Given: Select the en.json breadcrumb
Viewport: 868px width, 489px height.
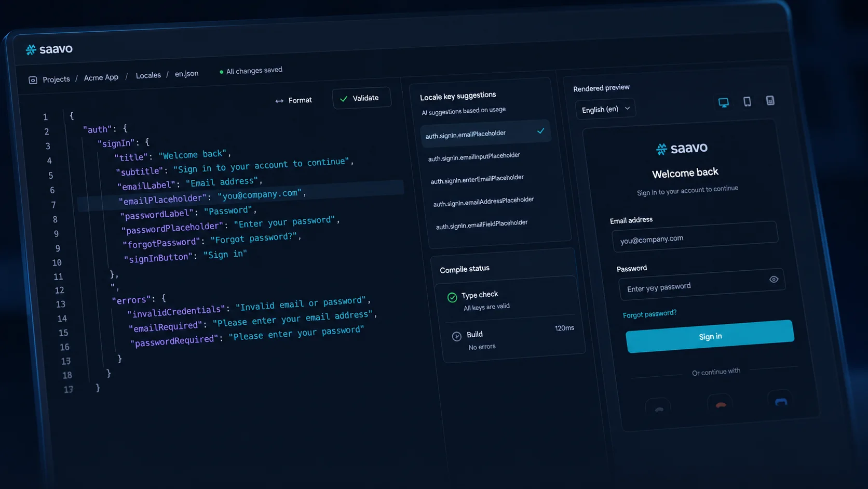Looking at the screenshot, I should click(x=186, y=74).
